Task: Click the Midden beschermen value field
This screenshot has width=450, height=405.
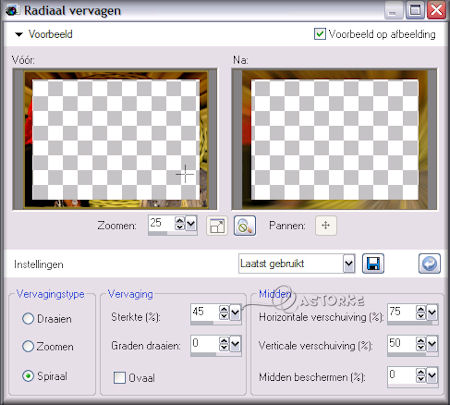Action: (x=402, y=375)
